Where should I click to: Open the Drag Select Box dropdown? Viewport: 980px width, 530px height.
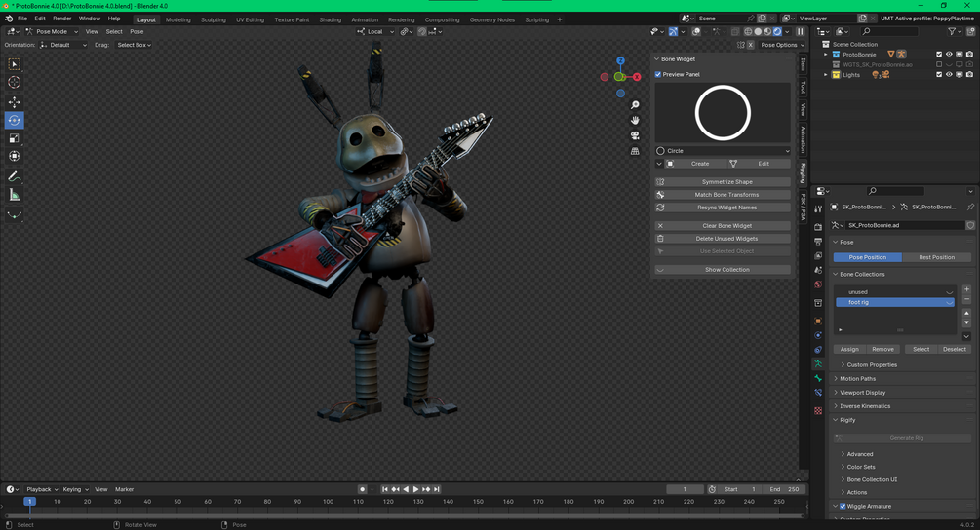click(134, 45)
